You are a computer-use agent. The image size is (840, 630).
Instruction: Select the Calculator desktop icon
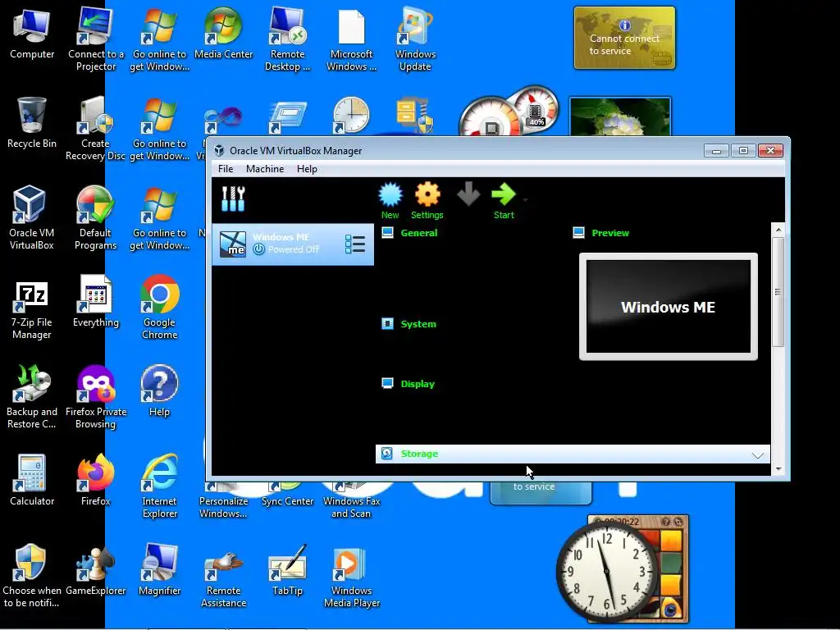(32, 480)
